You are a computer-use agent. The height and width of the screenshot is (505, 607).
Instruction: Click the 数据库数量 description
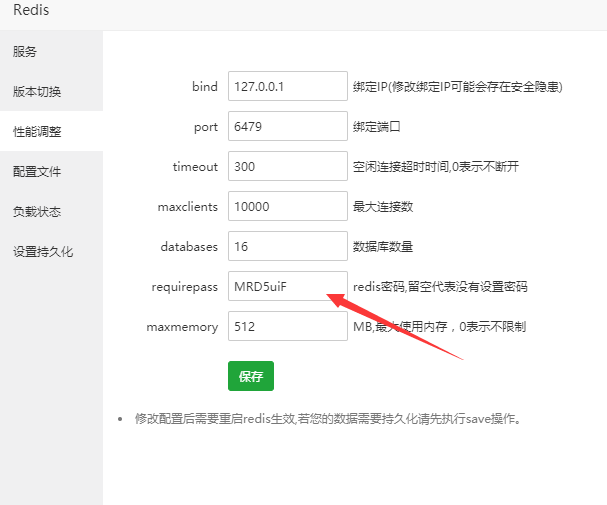pos(383,247)
